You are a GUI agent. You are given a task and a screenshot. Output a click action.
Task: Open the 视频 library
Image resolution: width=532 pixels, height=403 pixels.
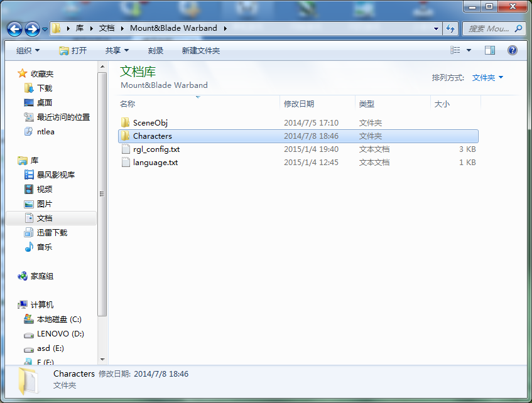45,190
